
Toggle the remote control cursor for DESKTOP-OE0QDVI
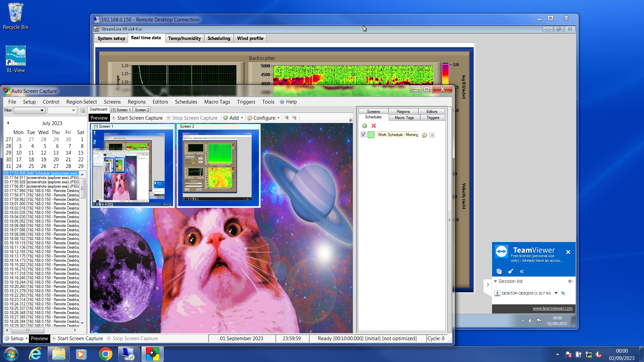coord(563,293)
